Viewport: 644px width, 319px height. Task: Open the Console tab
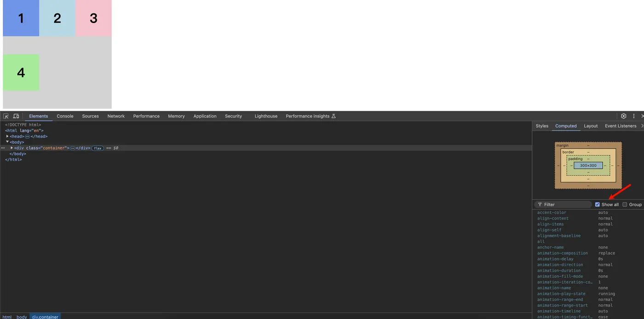click(65, 116)
